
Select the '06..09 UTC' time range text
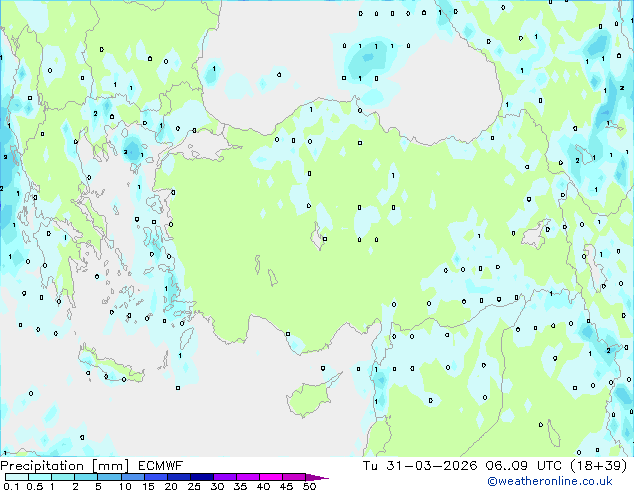[524, 466]
